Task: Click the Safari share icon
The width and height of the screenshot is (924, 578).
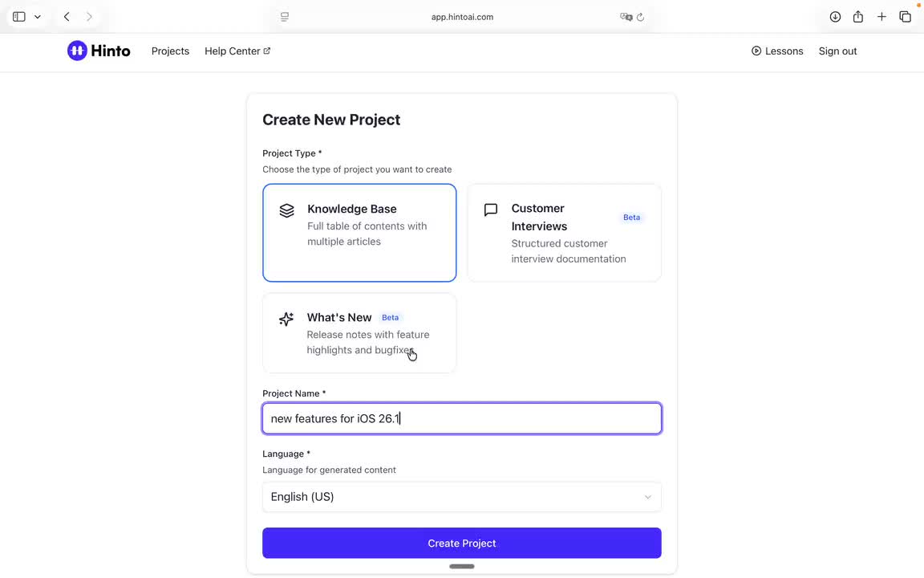Action: pyautogui.click(x=858, y=17)
